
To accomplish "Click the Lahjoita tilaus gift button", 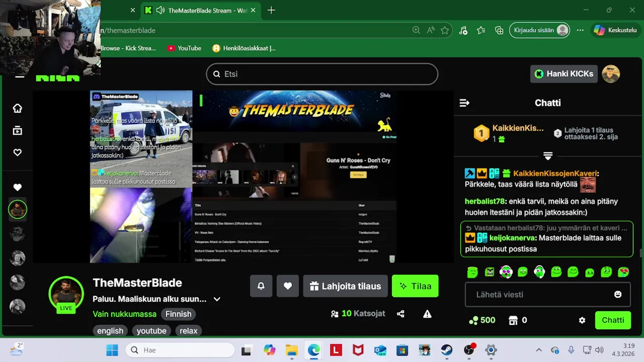I will tap(345, 286).
